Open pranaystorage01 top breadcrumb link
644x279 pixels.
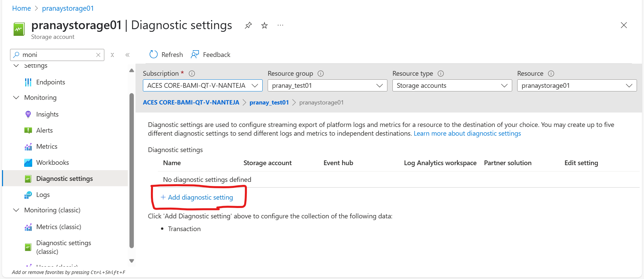pyautogui.click(x=68, y=8)
